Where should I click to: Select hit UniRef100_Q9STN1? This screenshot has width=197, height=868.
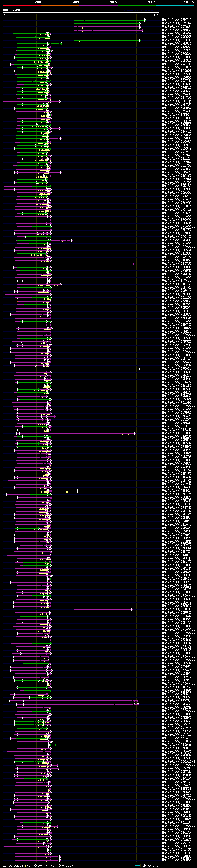[177, 64]
